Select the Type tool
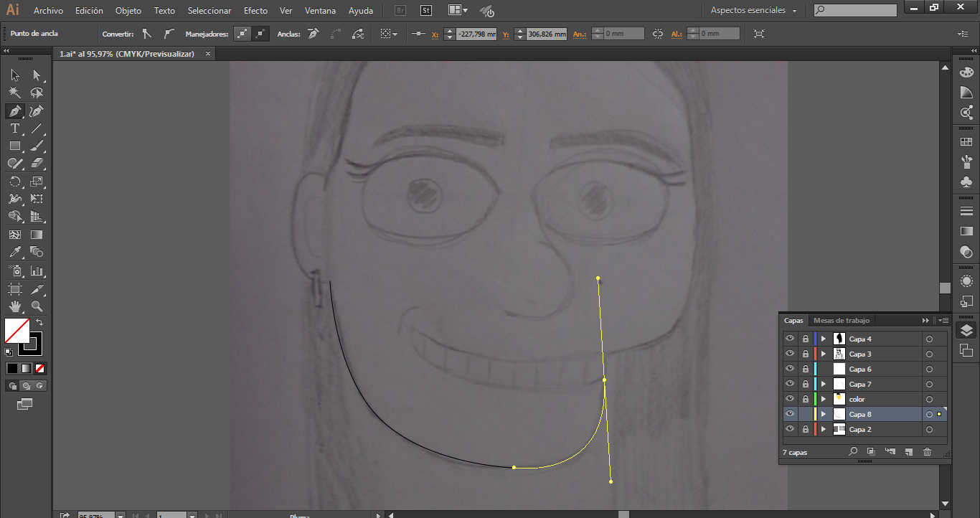This screenshot has height=518, width=980. click(x=14, y=129)
